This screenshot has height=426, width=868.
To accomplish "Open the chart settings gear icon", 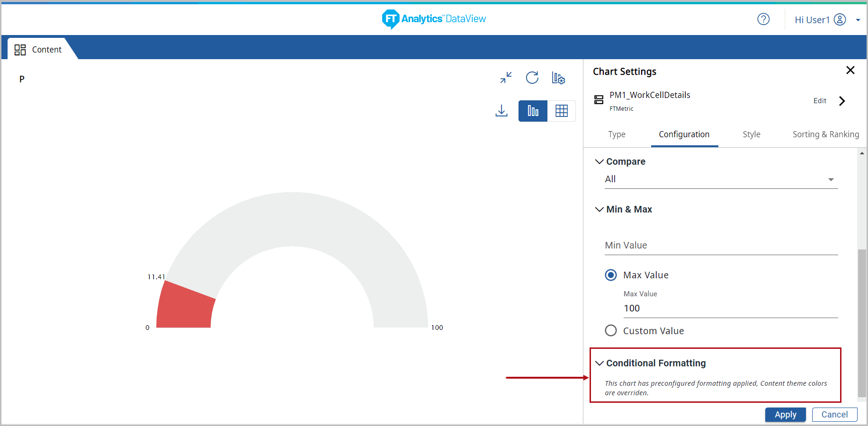I will (558, 78).
